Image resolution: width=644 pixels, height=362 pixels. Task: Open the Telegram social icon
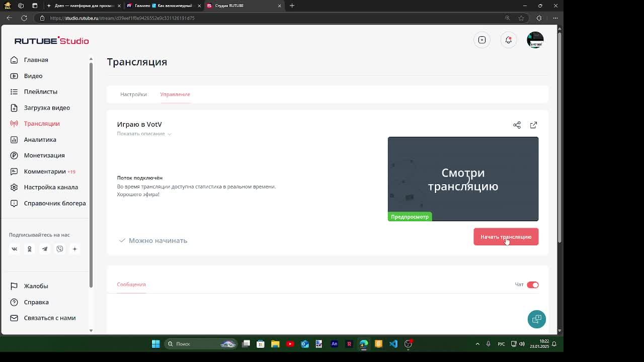pos(44,249)
